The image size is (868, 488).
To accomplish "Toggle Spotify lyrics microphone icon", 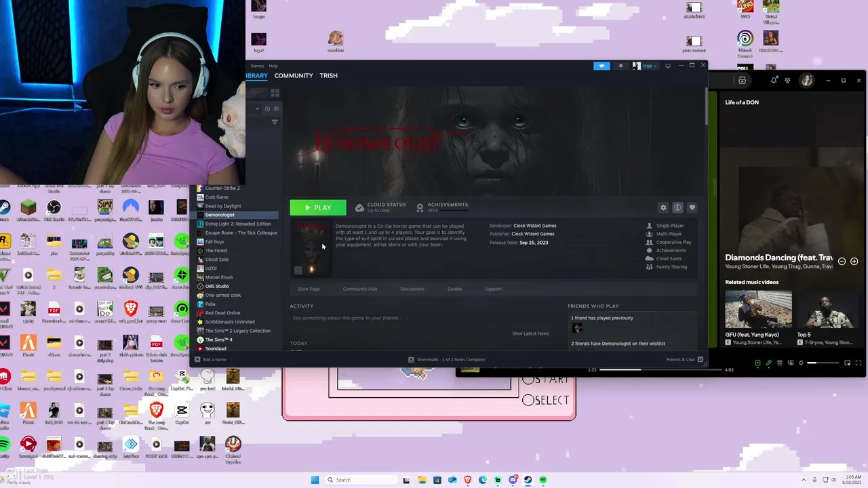I will point(768,363).
